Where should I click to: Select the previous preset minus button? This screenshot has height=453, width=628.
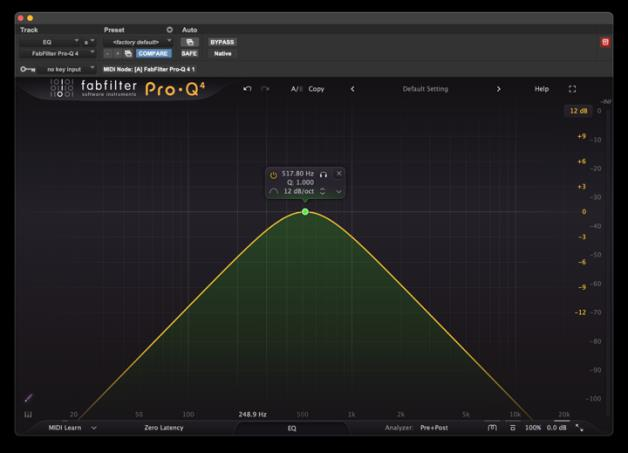point(108,53)
